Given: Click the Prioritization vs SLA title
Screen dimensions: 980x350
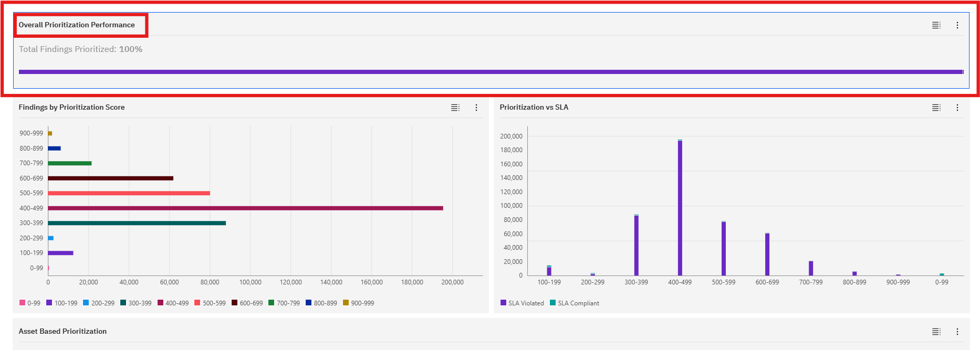Looking at the screenshot, I should point(534,107).
